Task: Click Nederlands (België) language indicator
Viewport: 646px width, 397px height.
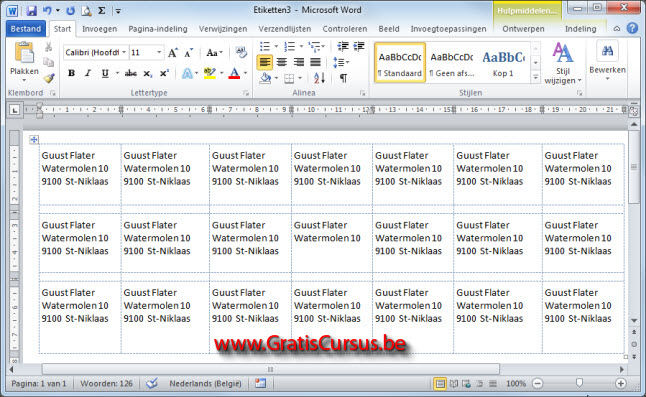Action: pyautogui.click(x=205, y=383)
